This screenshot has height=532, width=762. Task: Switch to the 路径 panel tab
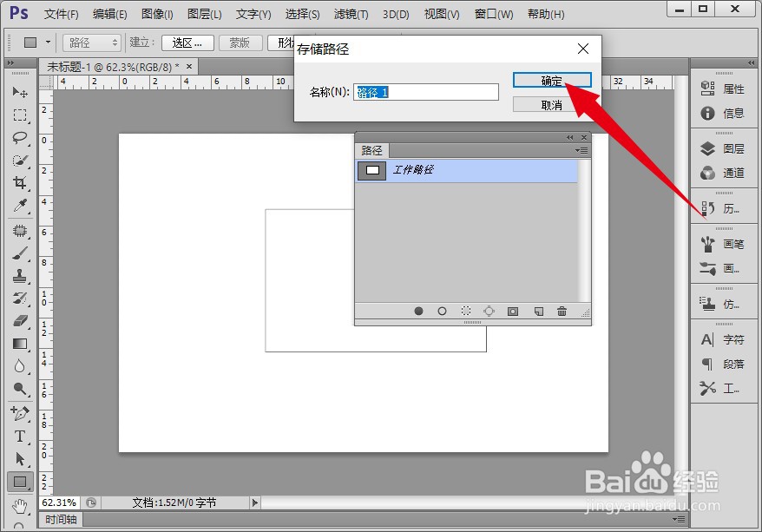tap(371, 151)
